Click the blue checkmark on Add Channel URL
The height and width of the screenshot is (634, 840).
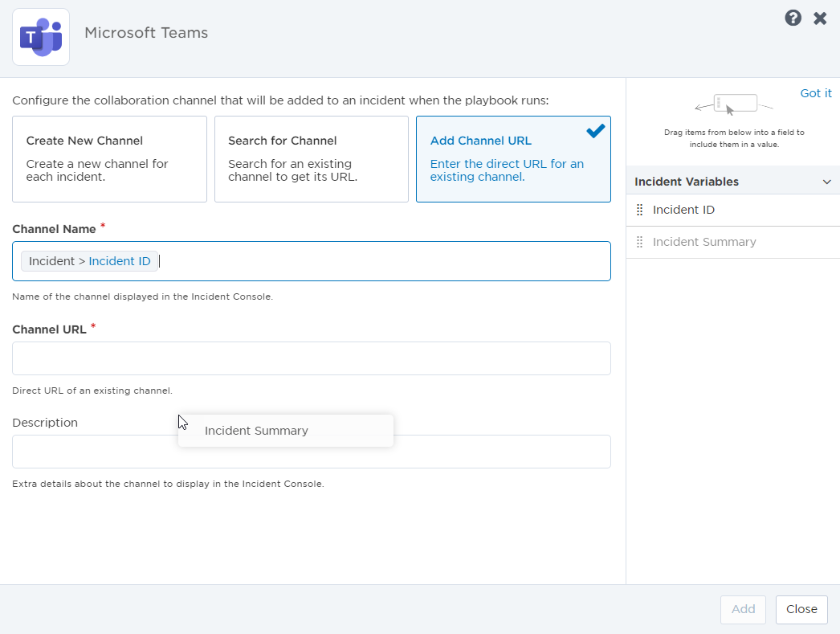point(595,131)
